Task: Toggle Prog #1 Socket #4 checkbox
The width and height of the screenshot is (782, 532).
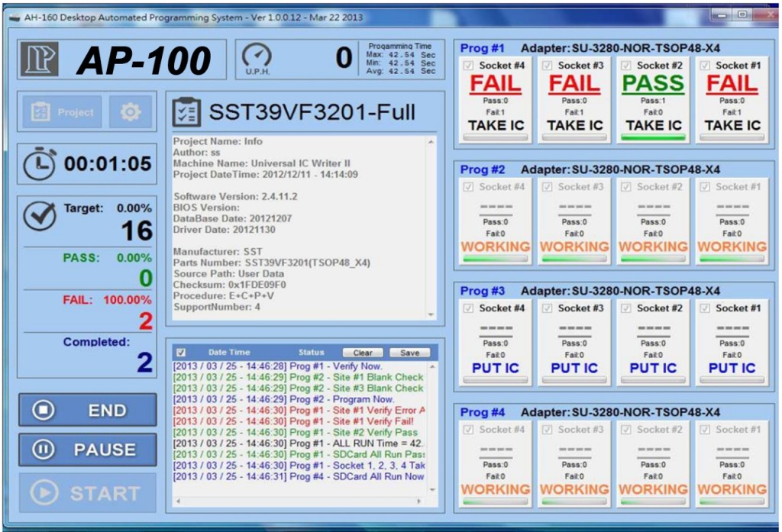Action: pyautogui.click(x=469, y=66)
